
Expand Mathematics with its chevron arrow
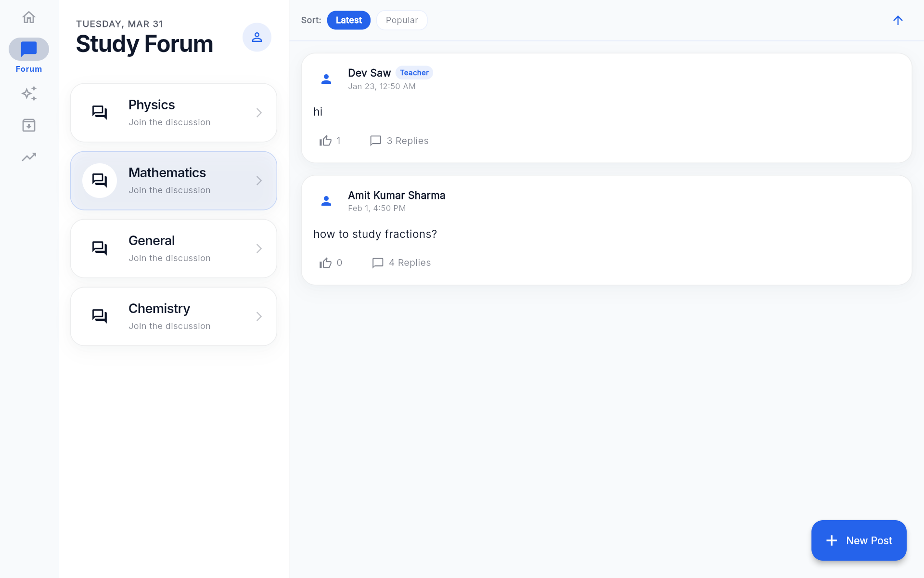coord(259,181)
